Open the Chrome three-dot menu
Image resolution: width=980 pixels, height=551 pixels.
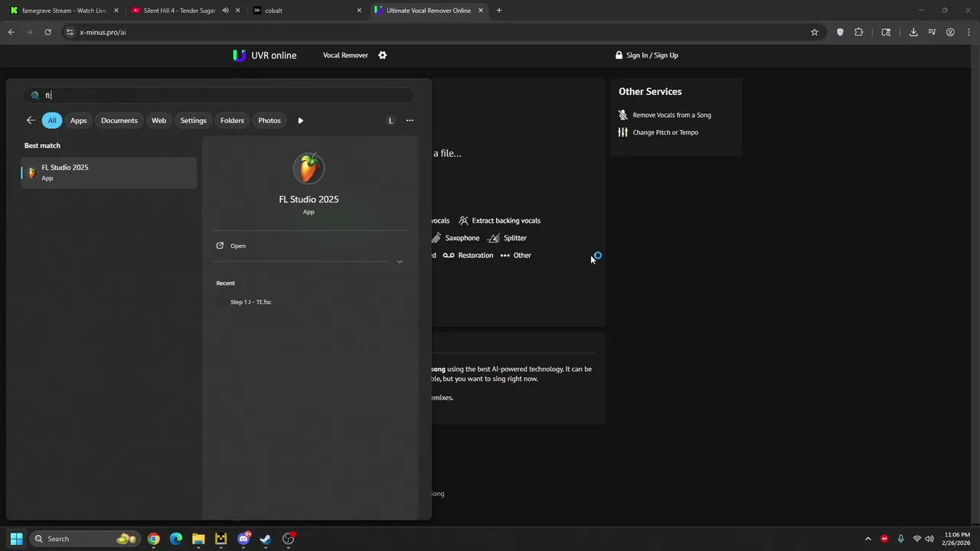pos(969,32)
